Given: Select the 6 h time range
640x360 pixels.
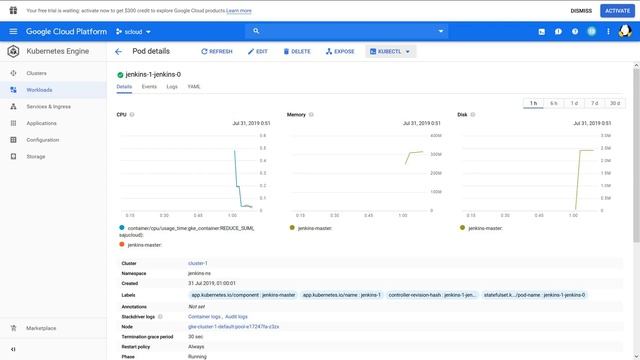Looking at the screenshot, I should (x=554, y=103).
